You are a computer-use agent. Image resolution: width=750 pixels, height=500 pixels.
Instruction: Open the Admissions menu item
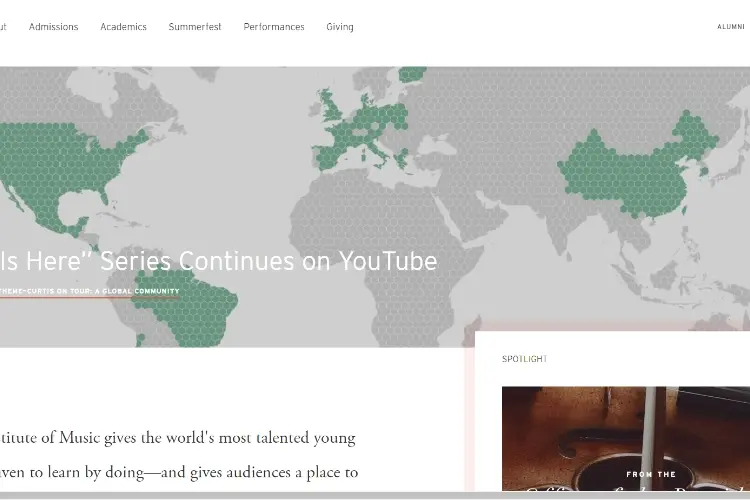coord(54,27)
